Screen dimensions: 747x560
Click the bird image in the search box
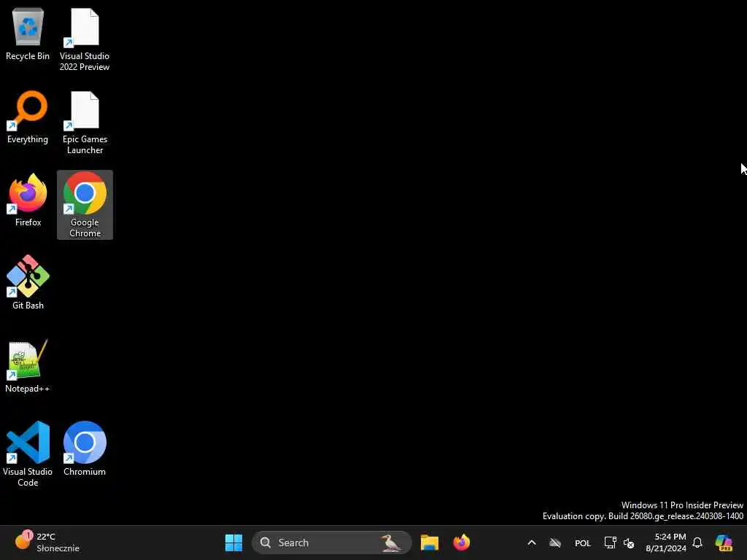(x=391, y=542)
